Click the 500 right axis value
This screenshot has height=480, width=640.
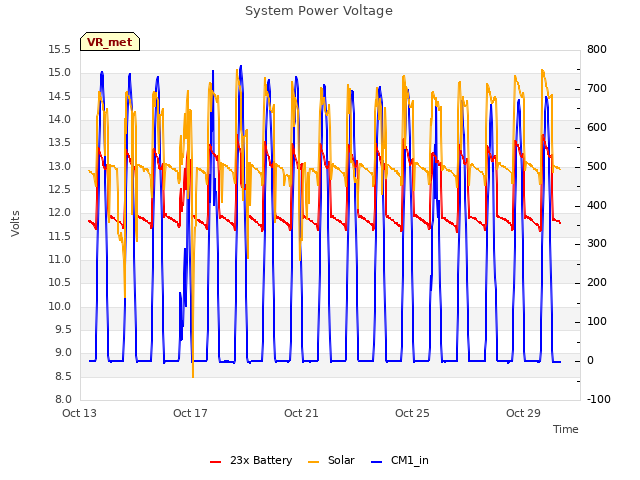pos(597,167)
